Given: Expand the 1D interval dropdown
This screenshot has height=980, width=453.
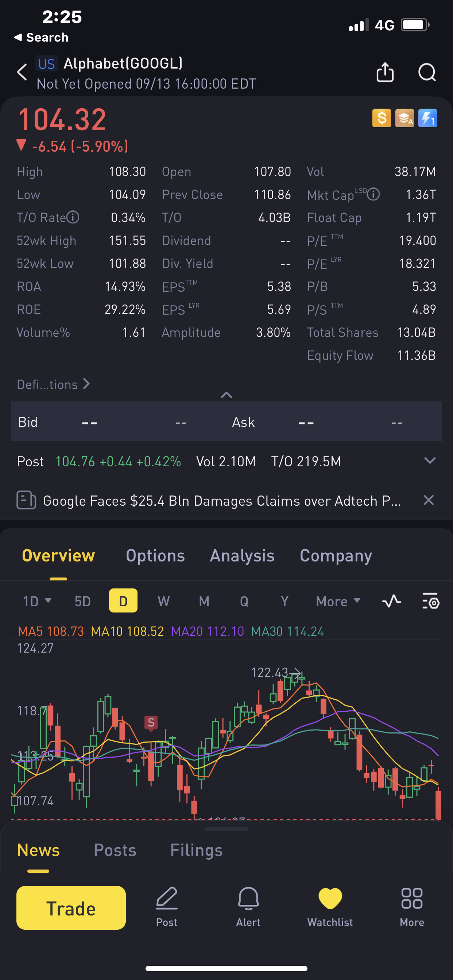Looking at the screenshot, I should 37,601.
